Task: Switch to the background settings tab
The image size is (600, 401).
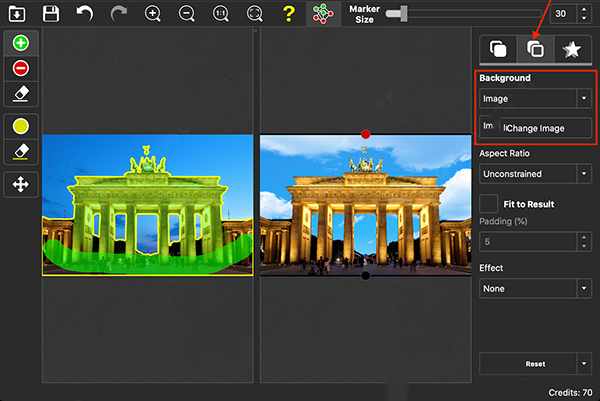Action: click(535, 49)
